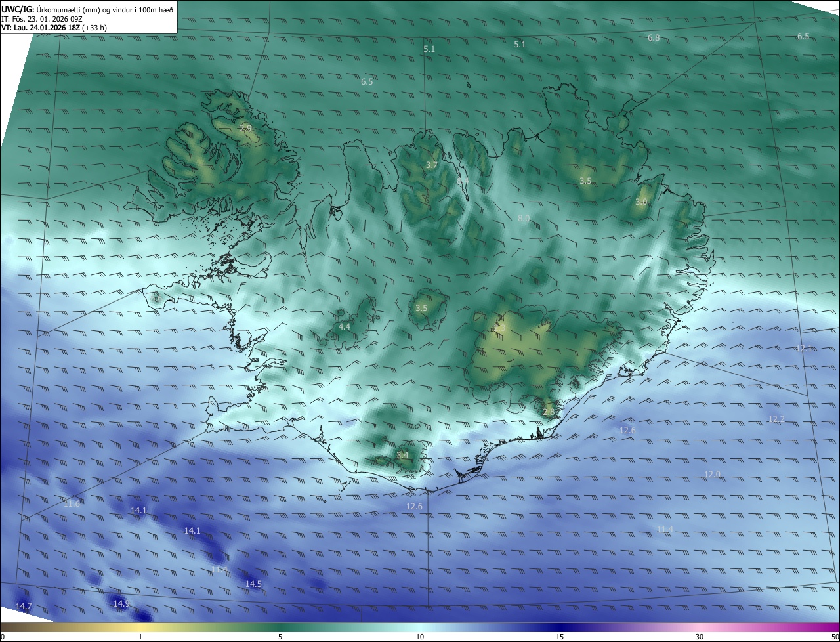Select the 1 tick on the color scale

(140, 637)
